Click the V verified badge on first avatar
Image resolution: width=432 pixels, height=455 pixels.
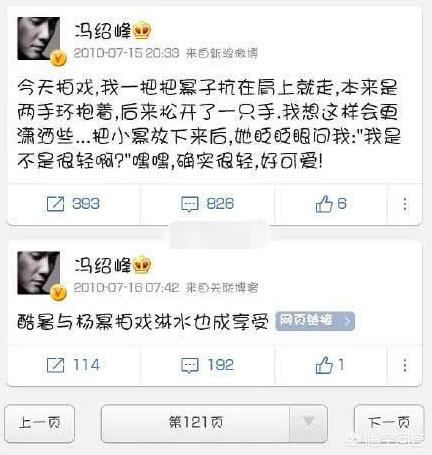click(59, 59)
